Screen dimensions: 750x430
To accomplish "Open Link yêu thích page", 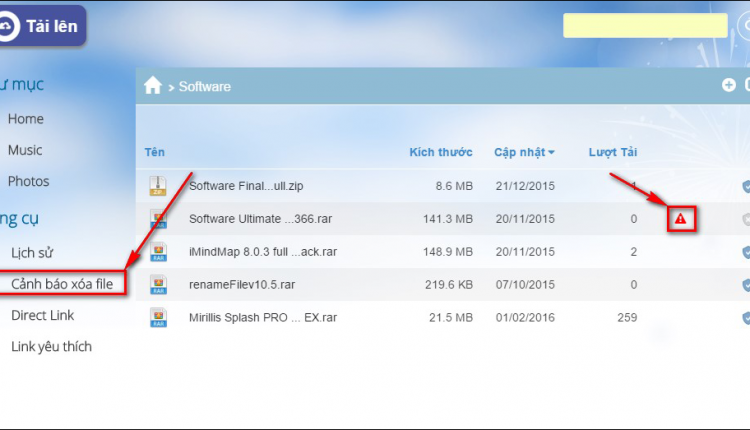I will coord(51,346).
